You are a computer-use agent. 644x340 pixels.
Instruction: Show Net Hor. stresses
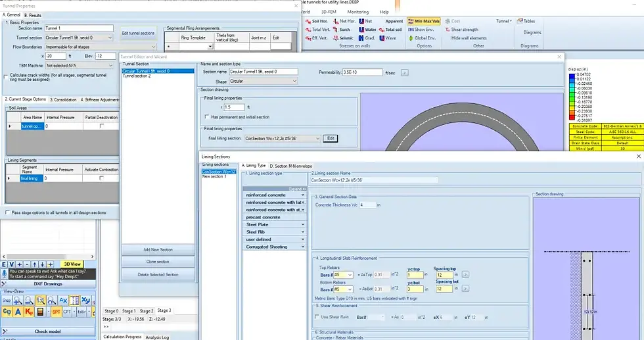[344, 21]
